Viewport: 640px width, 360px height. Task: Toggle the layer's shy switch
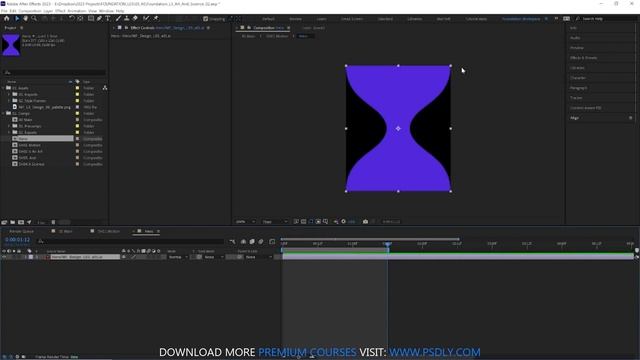pos(124,257)
